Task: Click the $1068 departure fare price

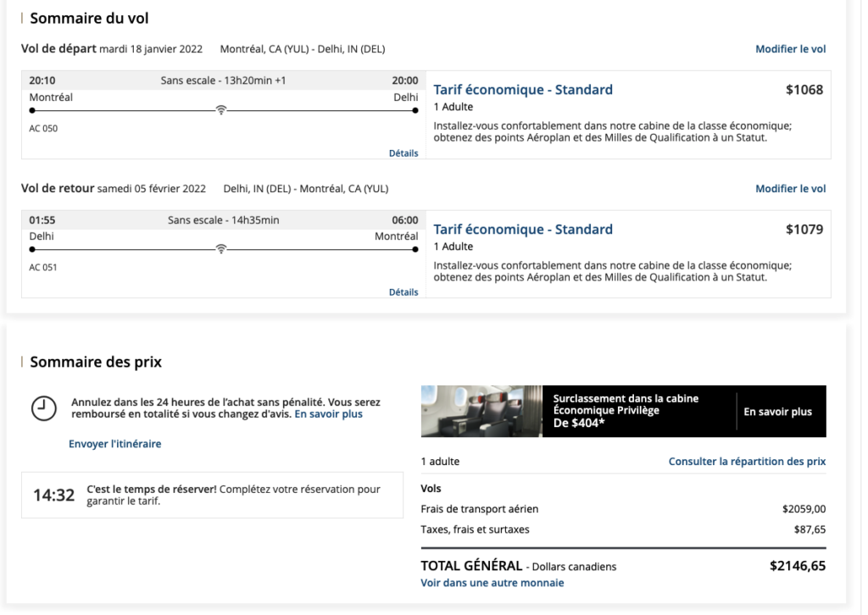Action: (x=804, y=90)
